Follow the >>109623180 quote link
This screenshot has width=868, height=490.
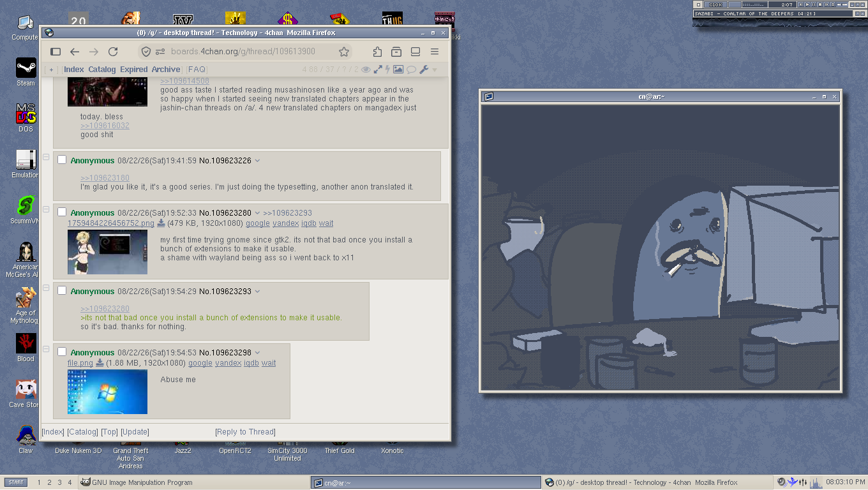(105, 178)
